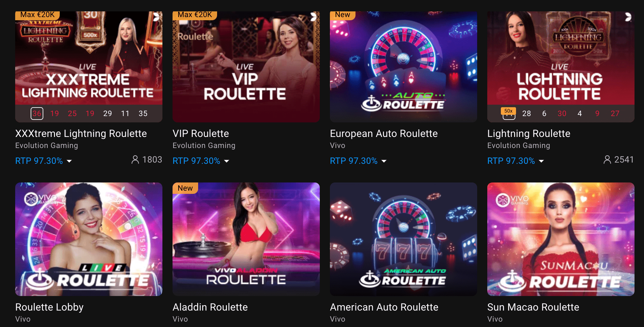Click the New badge on European Auto Roulette

click(343, 15)
